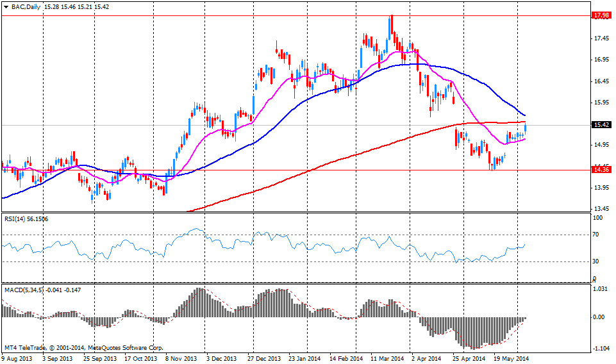This screenshot has width=616, height=364.
Task: Select the 9 Aug 2013 date label
Action: coord(18,359)
